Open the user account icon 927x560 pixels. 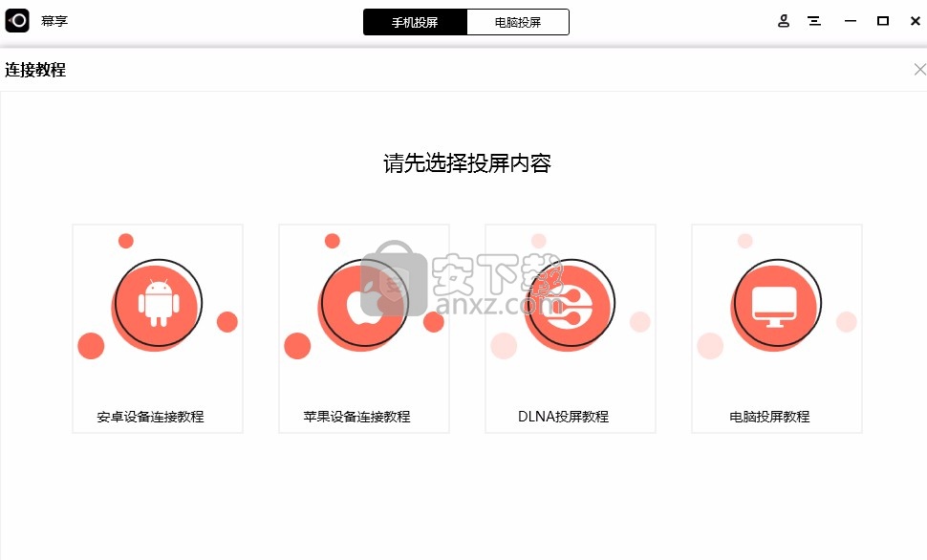(x=784, y=21)
